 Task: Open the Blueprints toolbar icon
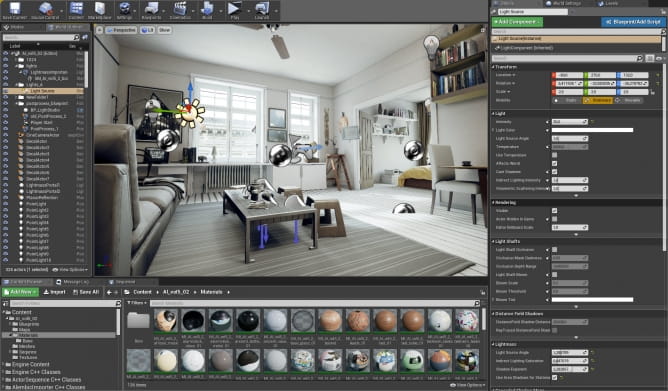point(151,8)
